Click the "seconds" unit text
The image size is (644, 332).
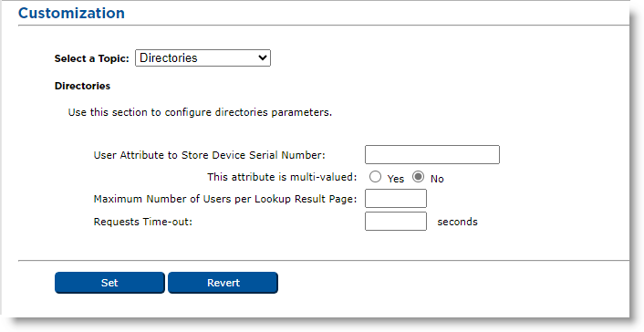click(x=457, y=222)
